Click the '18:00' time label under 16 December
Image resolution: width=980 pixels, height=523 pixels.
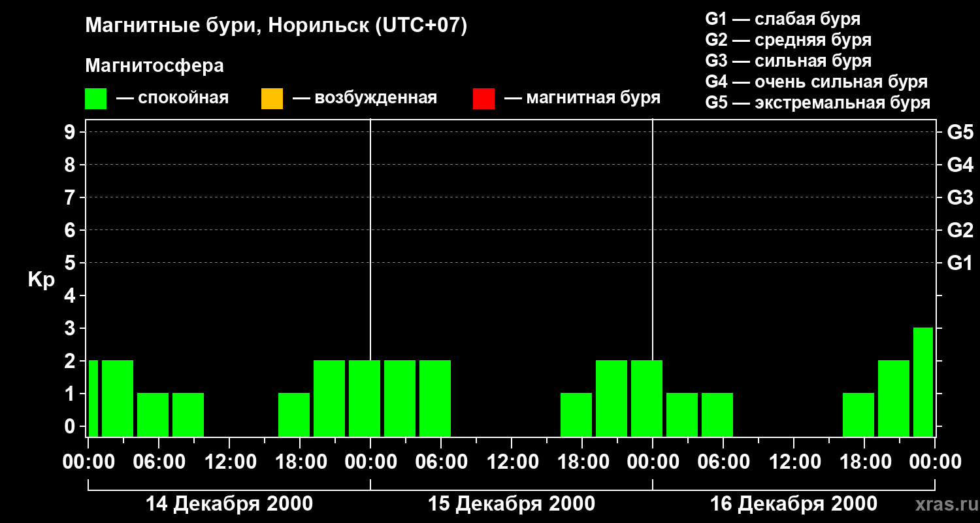(x=864, y=462)
